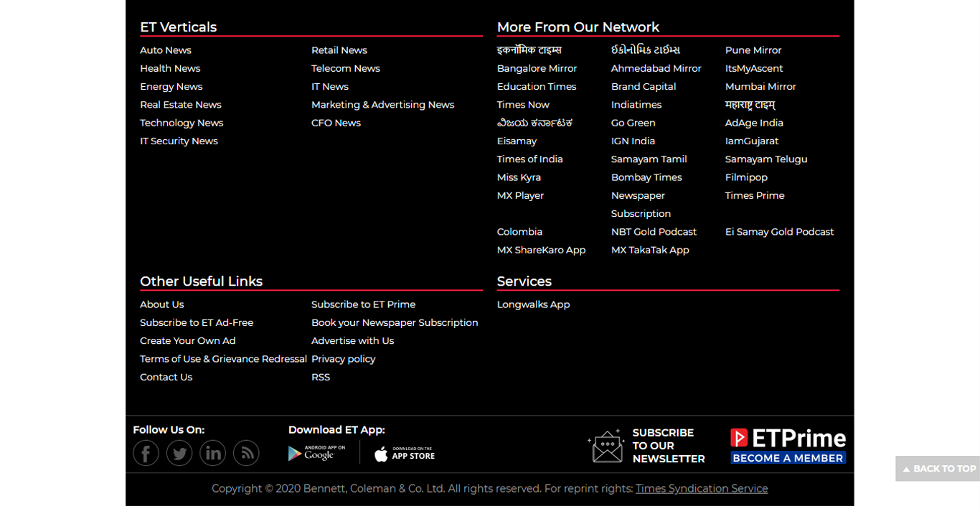Select the Times of India link

click(x=529, y=159)
